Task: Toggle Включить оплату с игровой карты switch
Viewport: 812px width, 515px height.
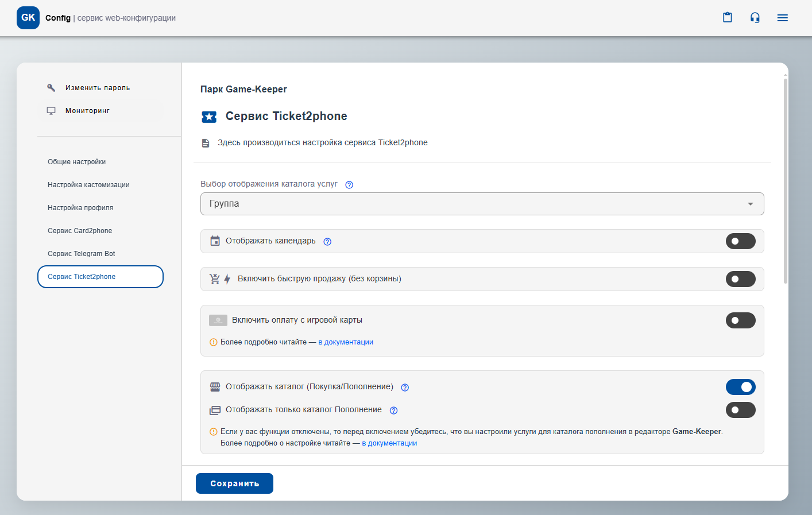Action: 741,320
